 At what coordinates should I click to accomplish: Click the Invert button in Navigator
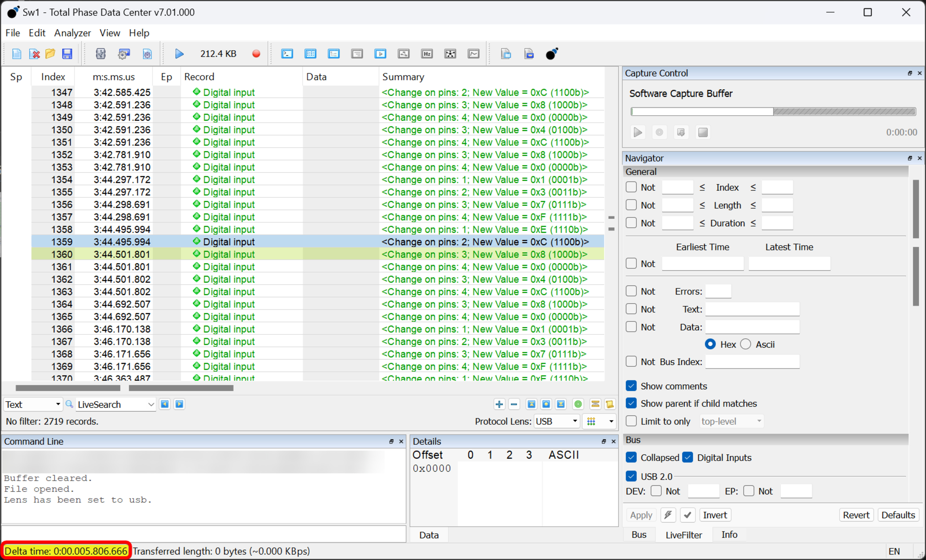pos(715,515)
